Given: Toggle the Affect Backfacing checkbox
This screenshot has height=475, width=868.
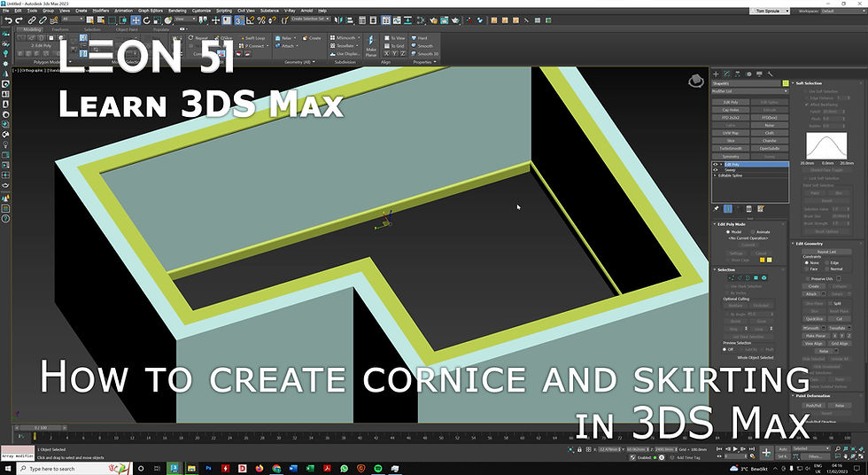Looking at the screenshot, I should [x=807, y=104].
